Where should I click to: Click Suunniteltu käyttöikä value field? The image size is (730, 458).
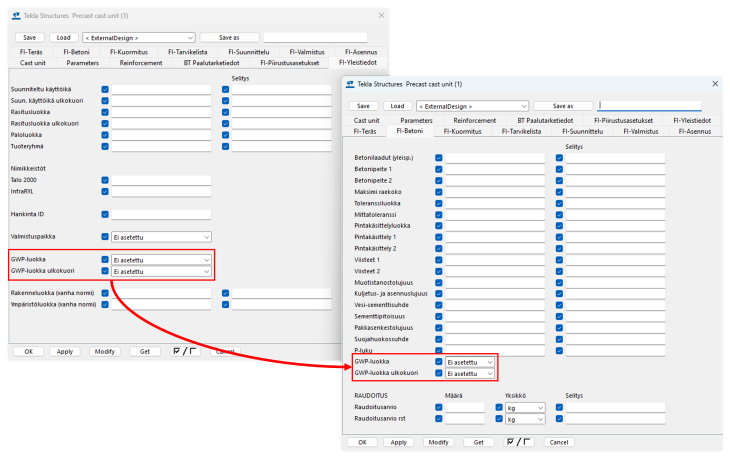coord(161,89)
